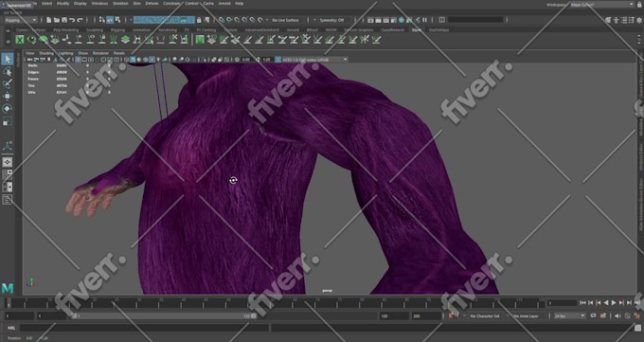Open the Render Settings clapperboard icon
This screenshot has height=342, width=644.
(393, 20)
